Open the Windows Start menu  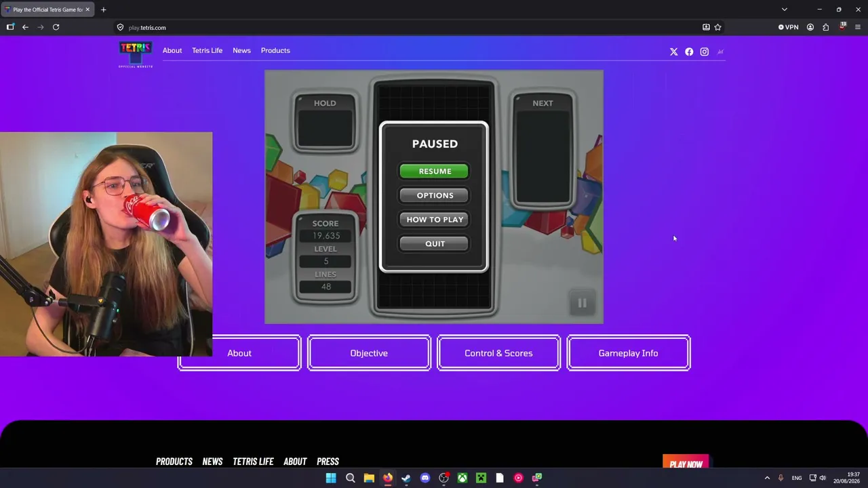click(x=331, y=478)
